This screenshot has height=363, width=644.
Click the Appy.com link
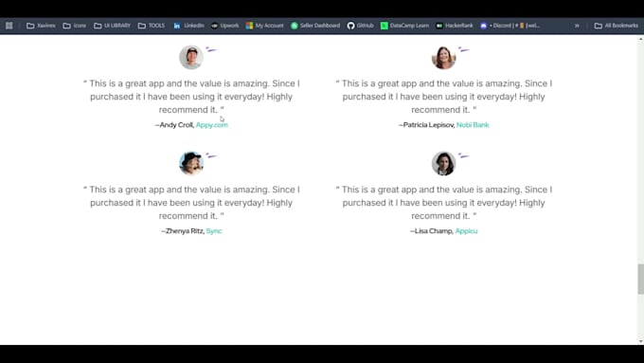coord(211,125)
